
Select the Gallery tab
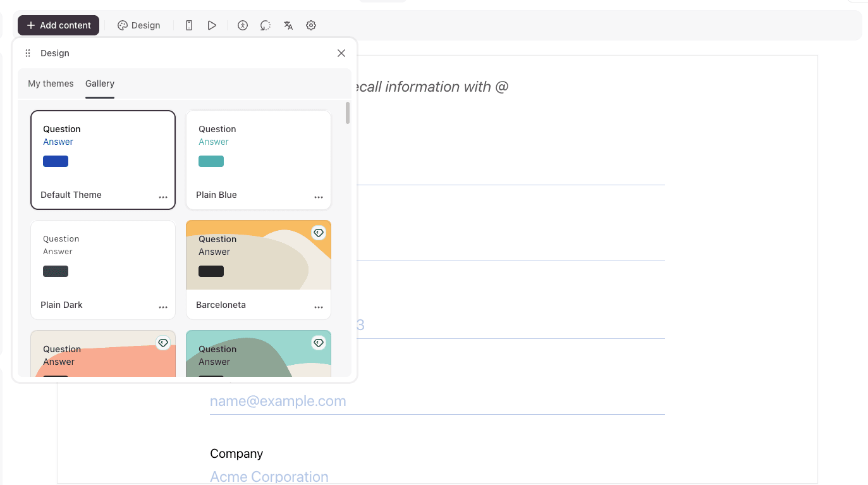pos(99,83)
